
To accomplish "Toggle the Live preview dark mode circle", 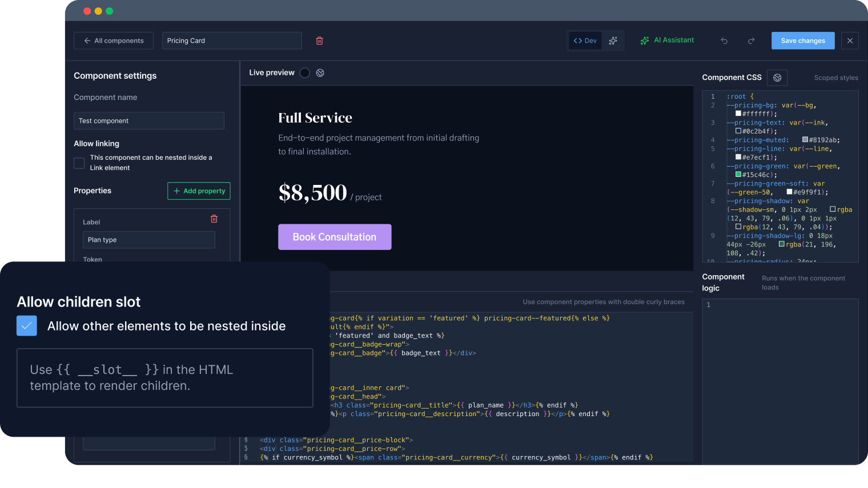I will click(x=305, y=72).
